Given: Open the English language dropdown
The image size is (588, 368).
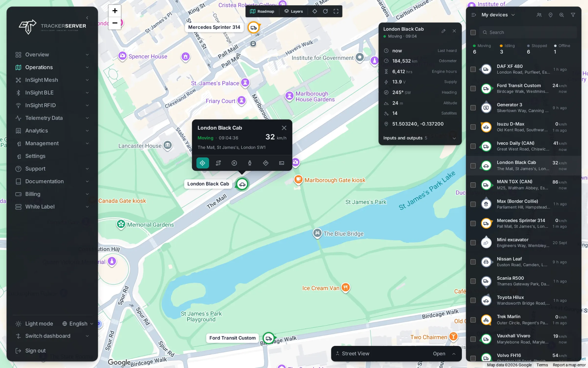Looking at the screenshot, I should coord(78,324).
